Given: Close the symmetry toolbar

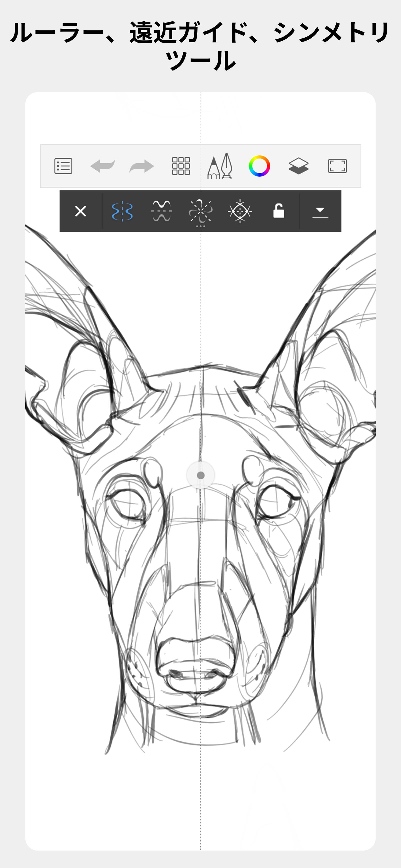Looking at the screenshot, I should pos(81,211).
